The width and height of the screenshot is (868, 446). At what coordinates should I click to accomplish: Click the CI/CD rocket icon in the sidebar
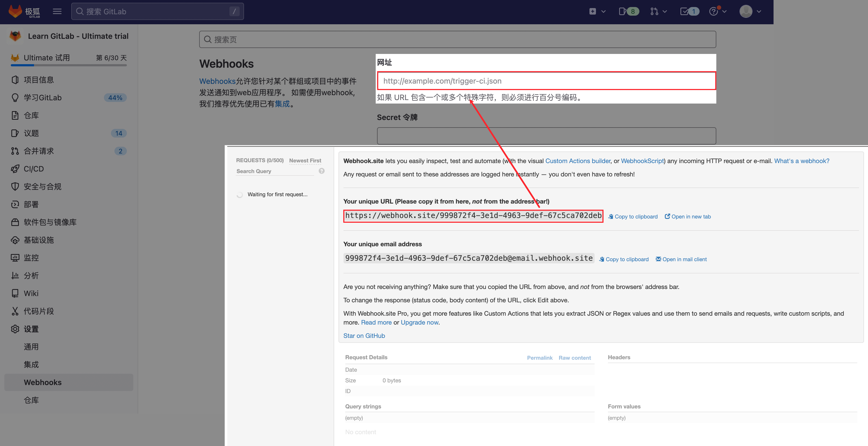pyautogui.click(x=15, y=169)
